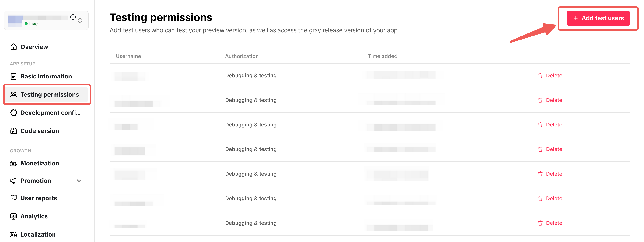Click the info icon beside app name

pyautogui.click(x=73, y=17)
